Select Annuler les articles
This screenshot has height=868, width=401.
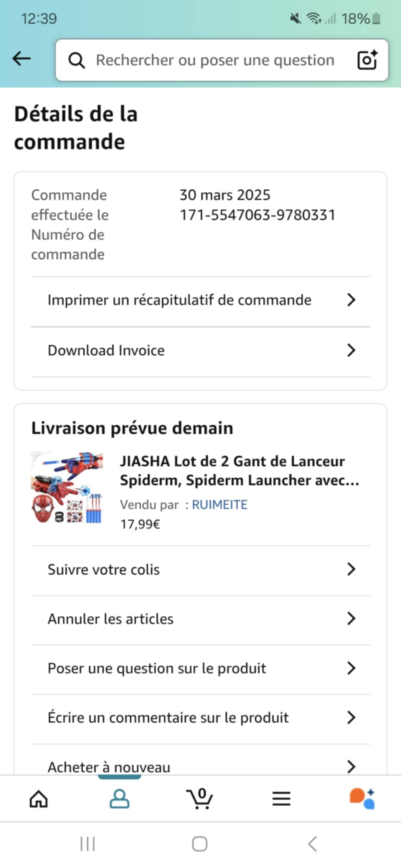(x=200, y=619)
